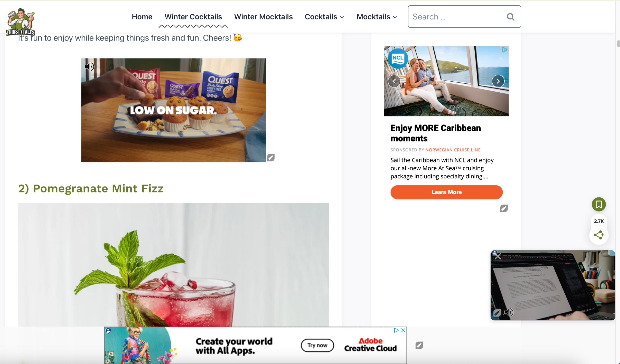Click AdChoices icon on NCL ad
The image size is (620, 364).
point(505,50)
